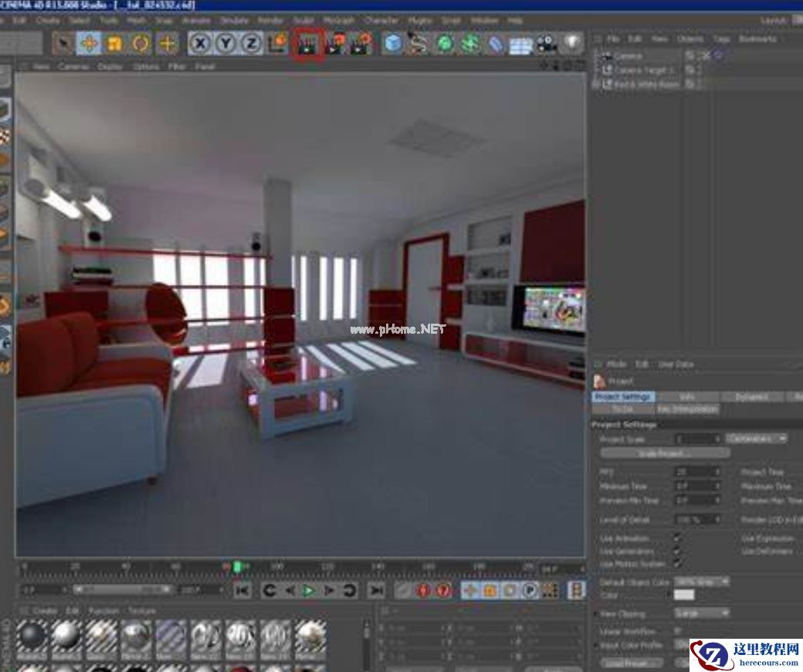Screen dimensions: 803x672
Task: Switch to the Key Interpolation tab
Action: click(x=687, y=409)
